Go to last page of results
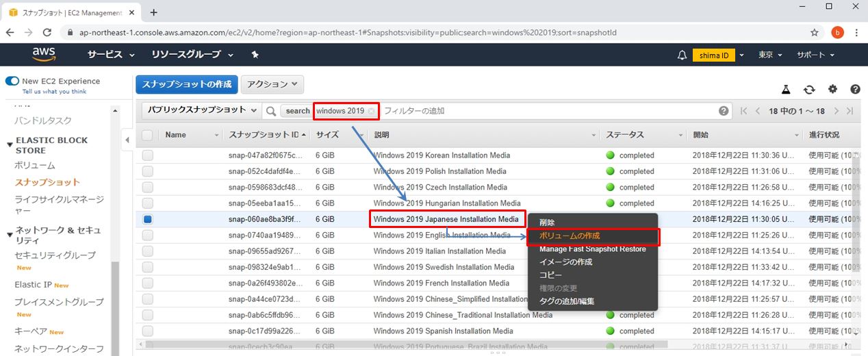Viewport: 868px width, 356px height. click(x=850, y=111)
